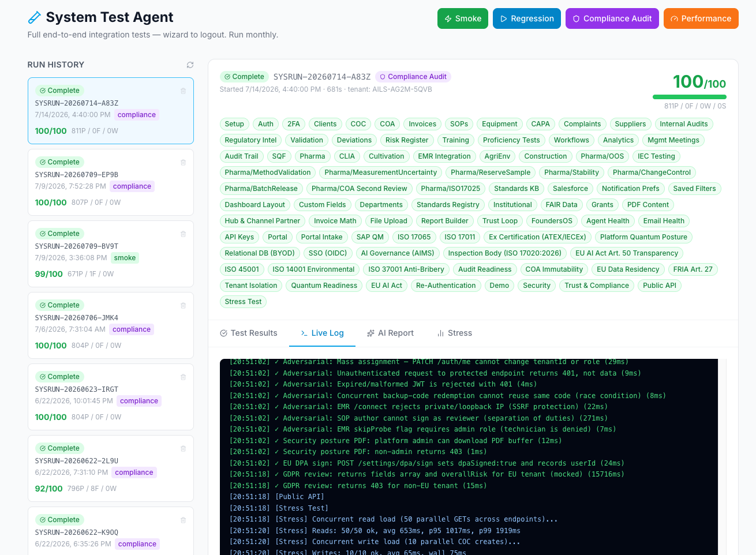Select the FoundersOS chip

(x=552, y=221)
